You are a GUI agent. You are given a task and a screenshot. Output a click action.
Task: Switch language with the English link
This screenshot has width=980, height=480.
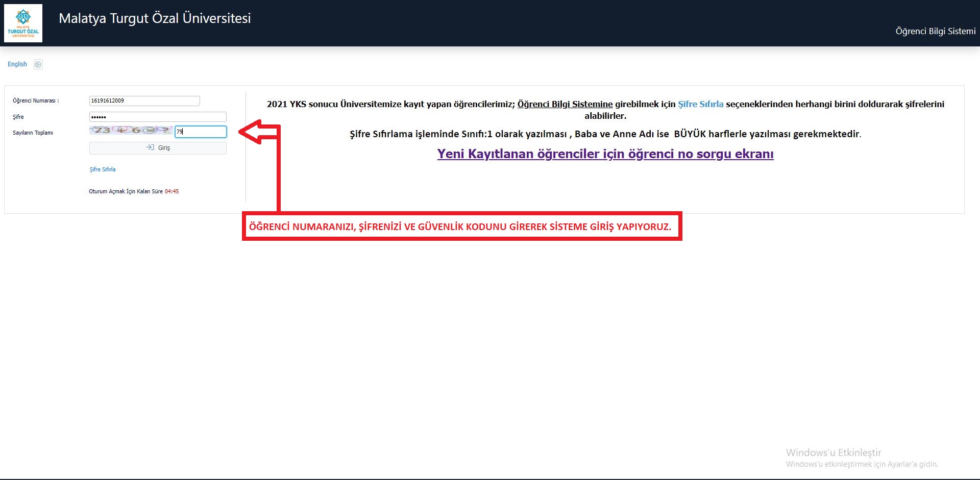[x=17, y=64]
